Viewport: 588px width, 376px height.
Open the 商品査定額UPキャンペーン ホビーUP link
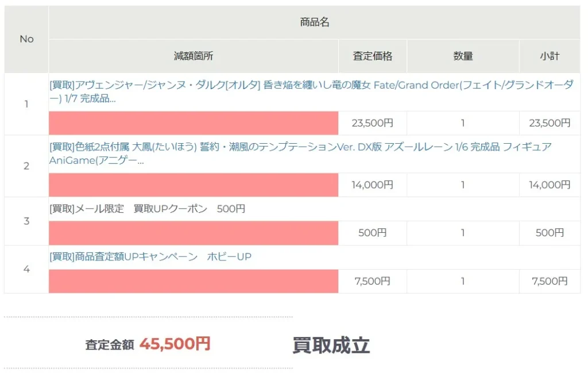point(150,257)
